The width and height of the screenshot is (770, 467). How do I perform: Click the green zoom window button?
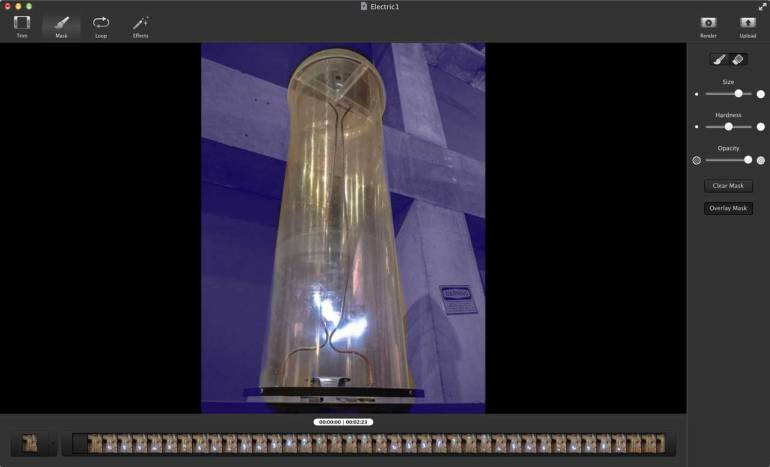point(29,6)
